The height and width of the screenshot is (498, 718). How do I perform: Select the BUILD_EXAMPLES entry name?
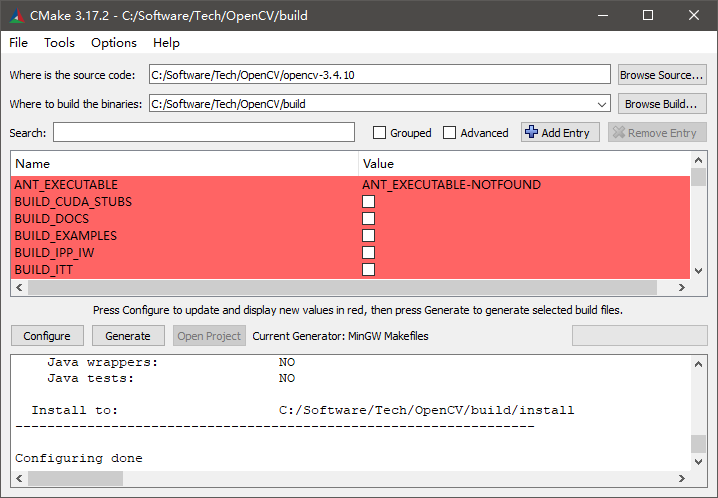65,235
